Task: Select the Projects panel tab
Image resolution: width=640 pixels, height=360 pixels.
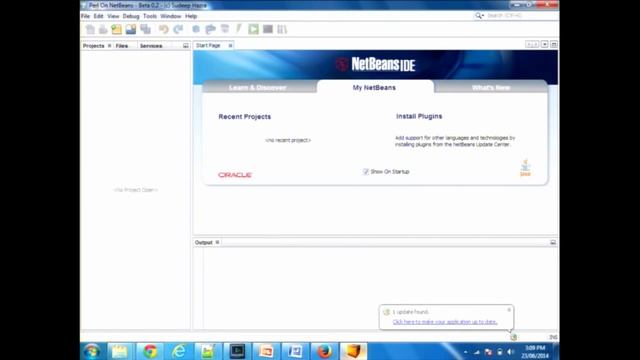Action: pyautogui.click(x=93, y=46)
